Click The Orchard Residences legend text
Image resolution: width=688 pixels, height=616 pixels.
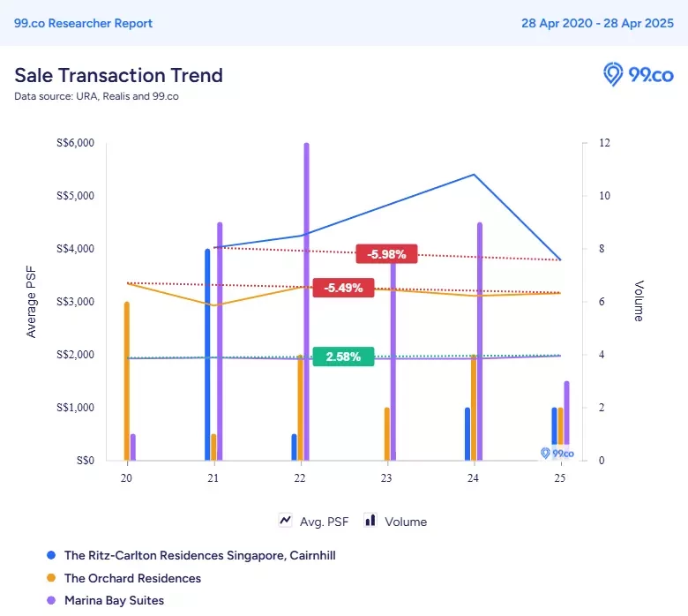point(132,578)
